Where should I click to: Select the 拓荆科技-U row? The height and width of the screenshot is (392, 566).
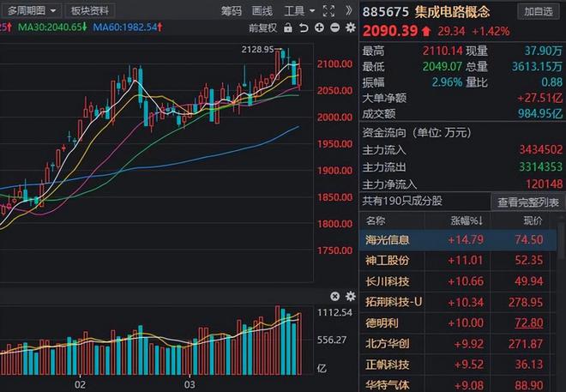click(458, 302)
